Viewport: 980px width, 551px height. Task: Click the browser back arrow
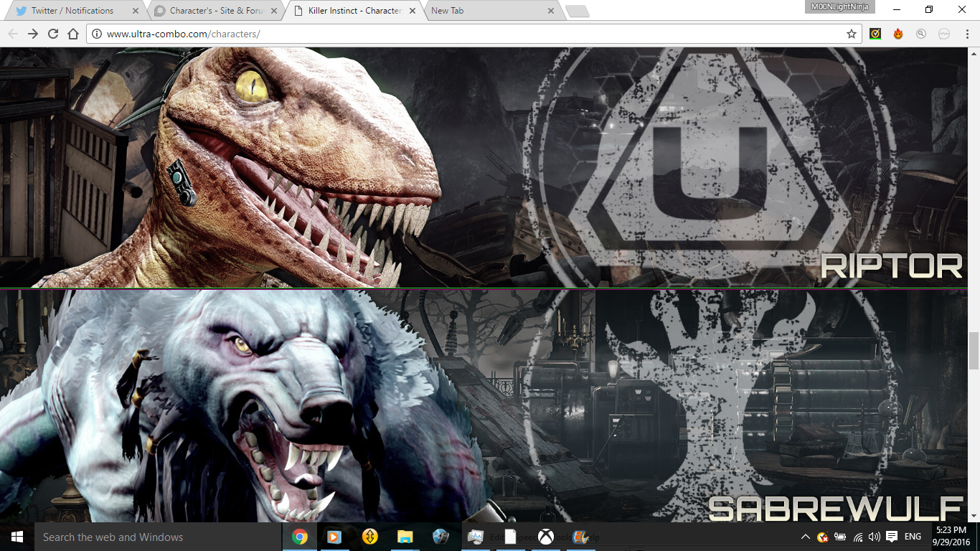(13, 34)
